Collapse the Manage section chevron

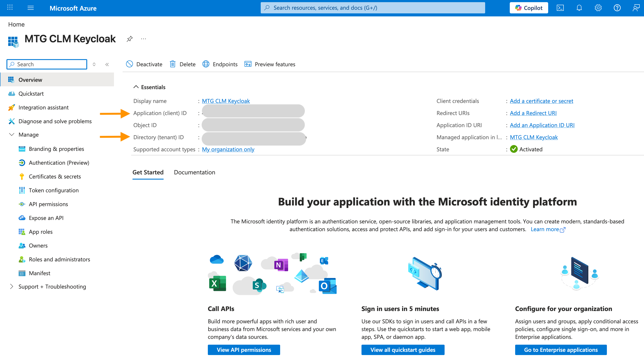coord(11,135)
